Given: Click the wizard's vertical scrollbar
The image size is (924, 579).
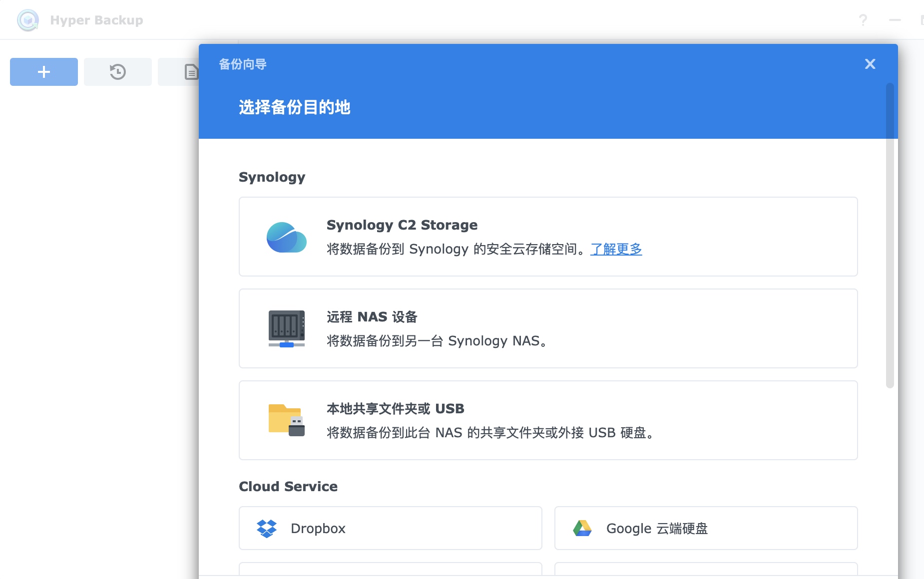Looking at the screenshot, I should pyautogui.click(x=890, y=236).
